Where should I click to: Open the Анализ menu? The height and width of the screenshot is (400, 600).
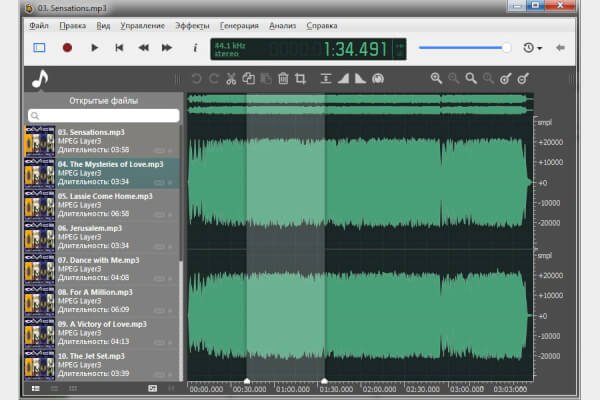click(x=282, y=26)
